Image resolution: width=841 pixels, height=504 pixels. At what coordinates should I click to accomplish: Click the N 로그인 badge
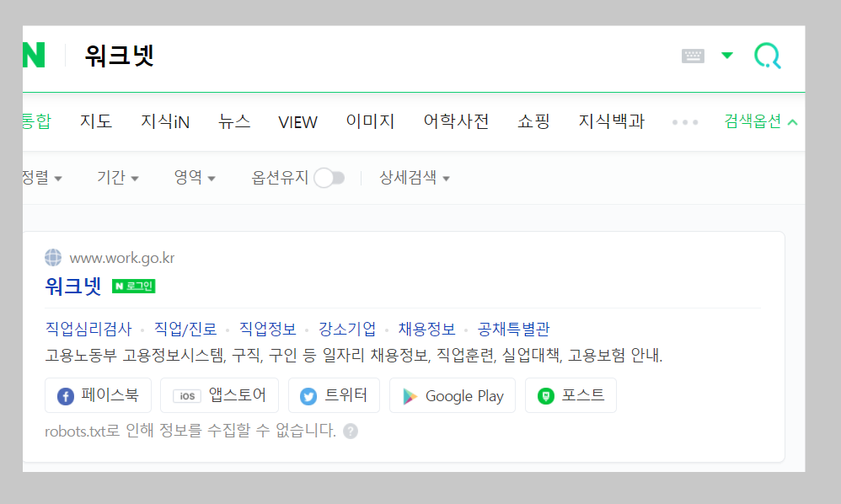coord(133,287)
